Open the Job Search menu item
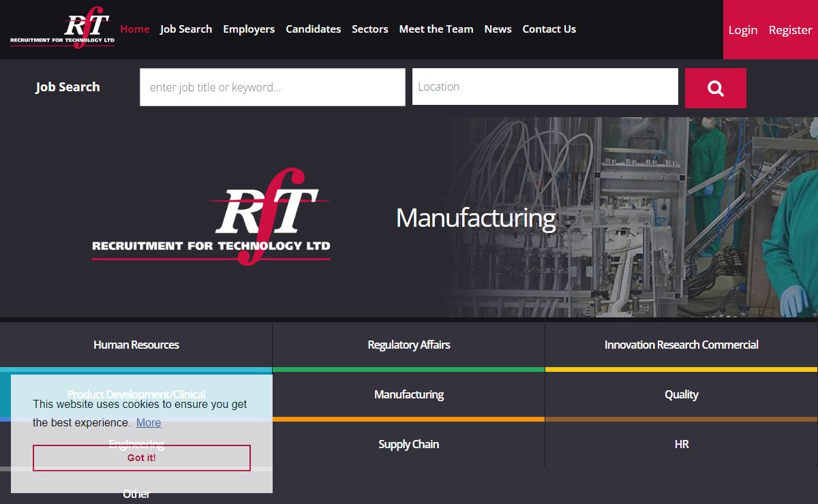The image size is (818, 504). pyautogui.click(x=186, y=29)
